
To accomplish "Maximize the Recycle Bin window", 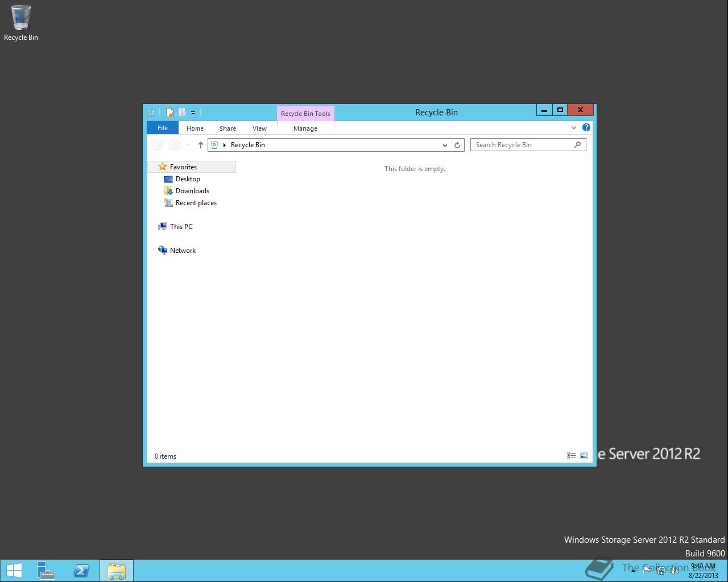I will (560, 110).
